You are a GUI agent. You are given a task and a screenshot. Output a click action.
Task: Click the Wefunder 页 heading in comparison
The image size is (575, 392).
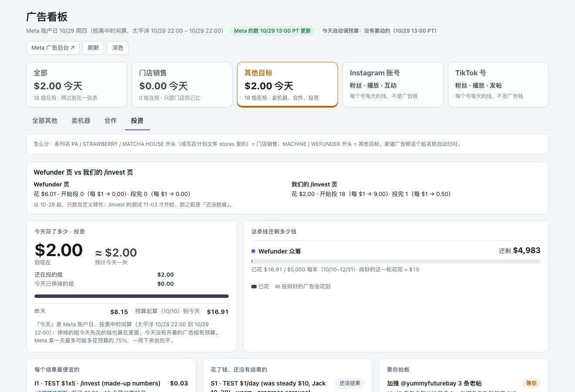[51, 185]
